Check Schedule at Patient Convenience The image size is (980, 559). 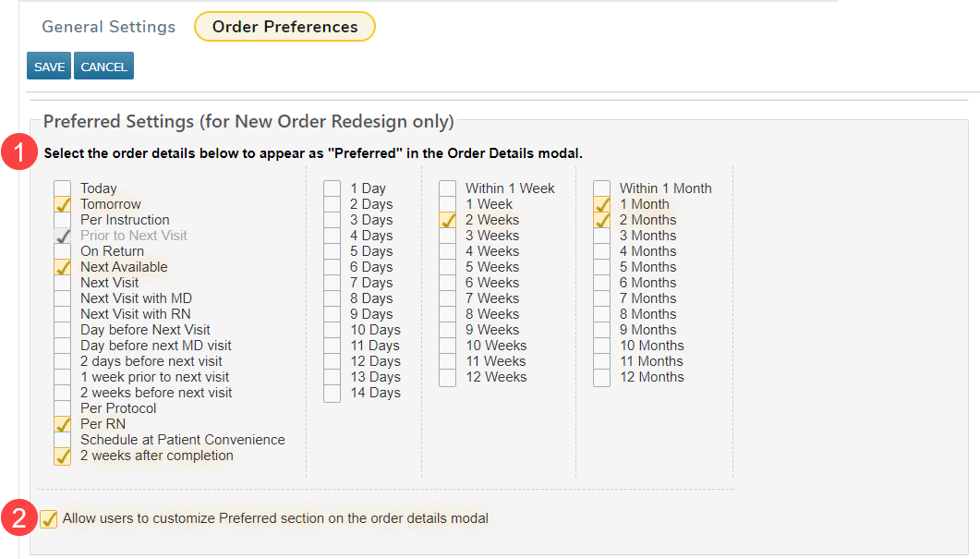tap(62, 440)
